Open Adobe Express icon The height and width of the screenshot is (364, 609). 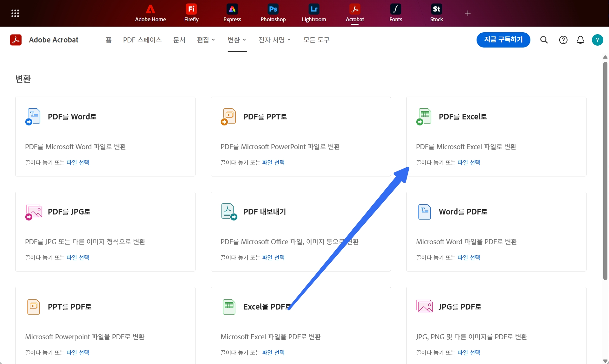coord(232,13)
